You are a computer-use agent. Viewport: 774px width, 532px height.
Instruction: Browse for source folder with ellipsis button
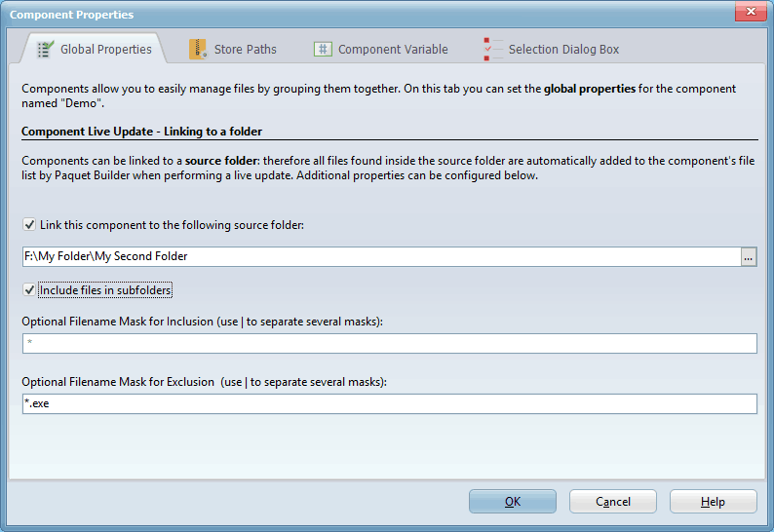749,256
